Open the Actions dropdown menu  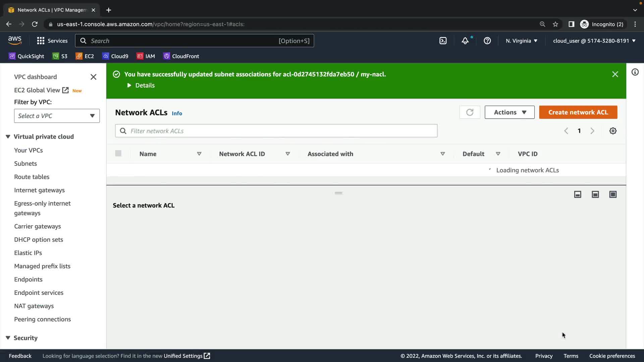[x=509, y=112]
